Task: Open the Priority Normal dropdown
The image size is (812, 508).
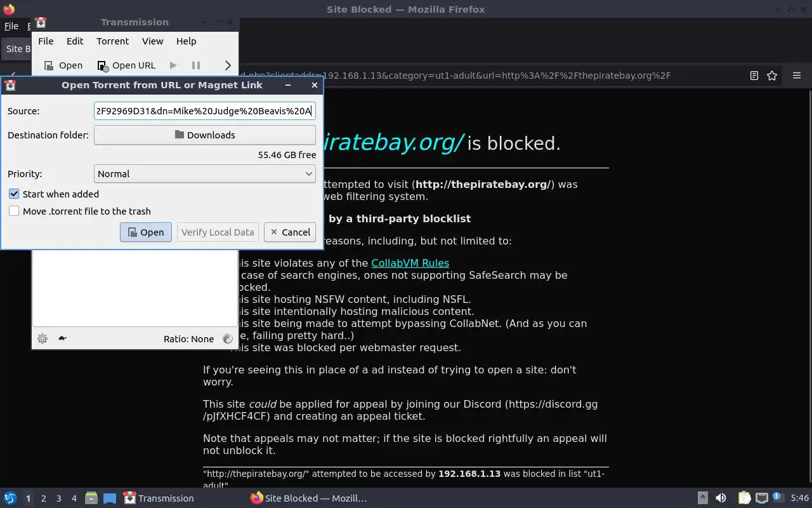Action: [205, 173]
